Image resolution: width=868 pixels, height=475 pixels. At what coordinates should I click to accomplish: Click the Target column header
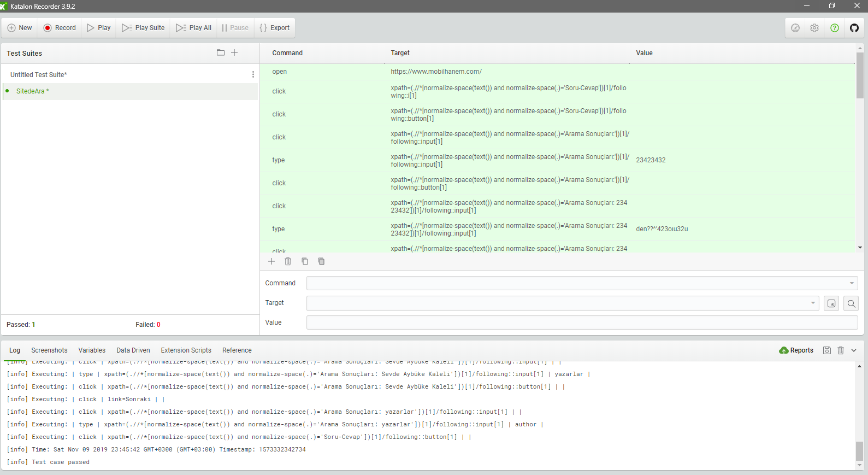400,53
